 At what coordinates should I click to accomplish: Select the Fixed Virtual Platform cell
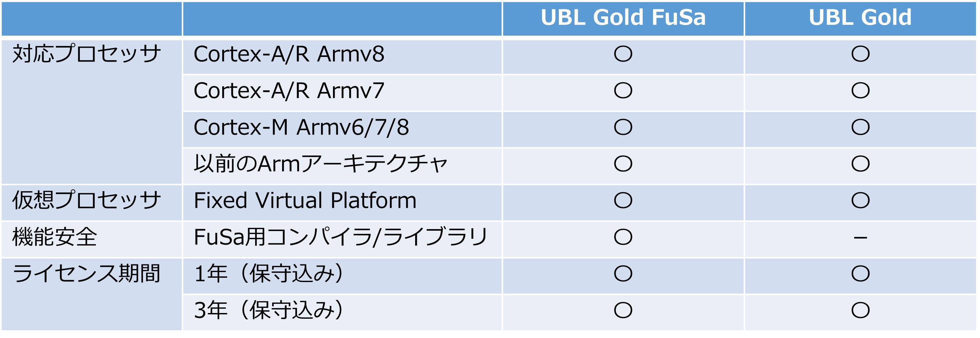pyautogui.click(x=305, y=200)
